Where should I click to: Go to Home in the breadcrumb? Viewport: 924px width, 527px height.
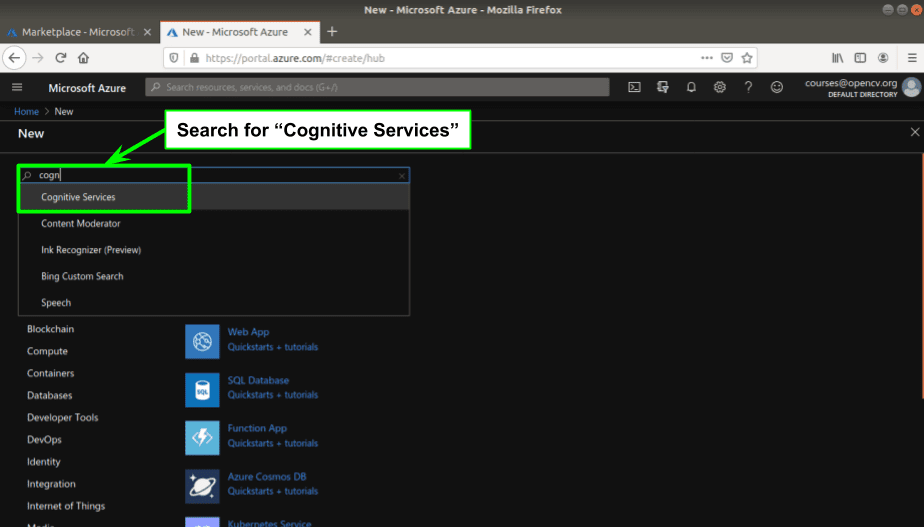[27, 111]
